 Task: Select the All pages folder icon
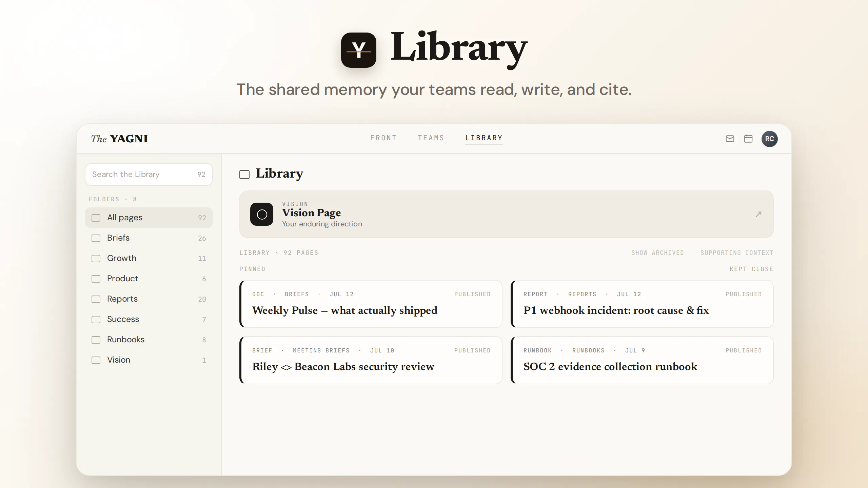coord(96,218)
